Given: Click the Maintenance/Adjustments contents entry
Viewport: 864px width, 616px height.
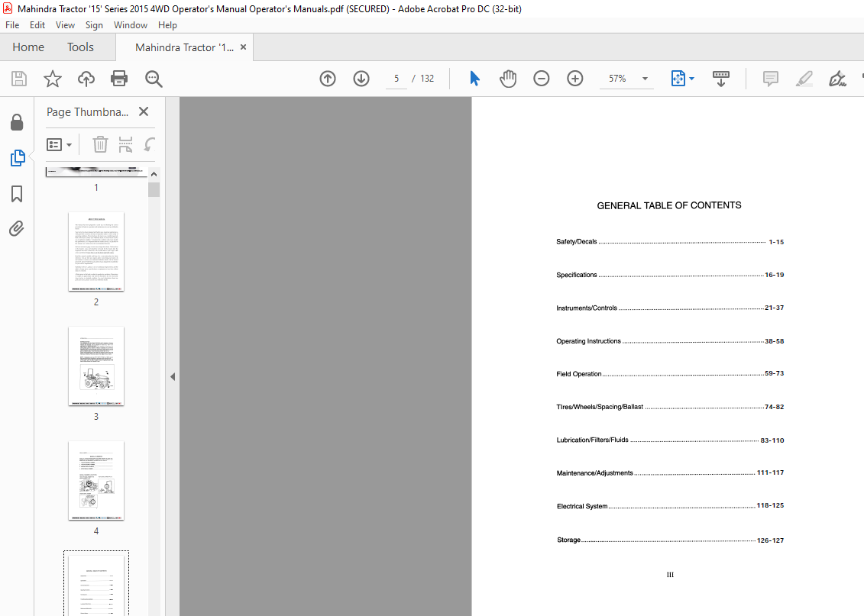Looking at the screenshot, I should [x=670, y=472].
